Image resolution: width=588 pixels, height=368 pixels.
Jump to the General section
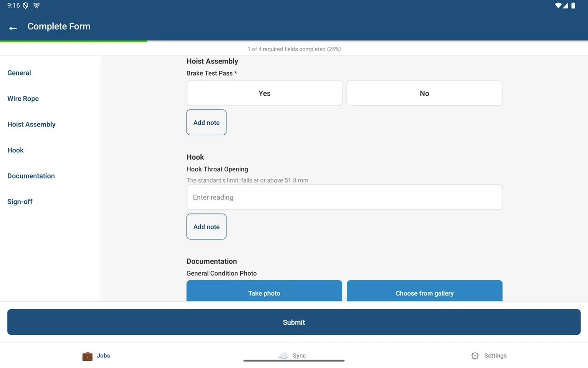(19, 73)
